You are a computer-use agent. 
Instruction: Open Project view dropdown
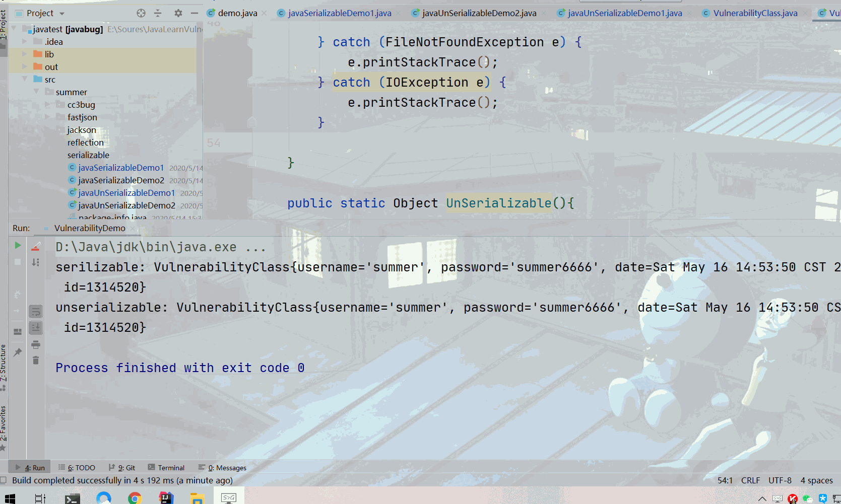coord(62,14)
